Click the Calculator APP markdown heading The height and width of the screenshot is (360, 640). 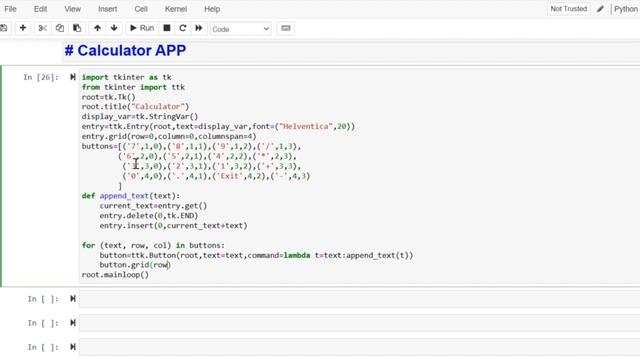coord(125,51)
